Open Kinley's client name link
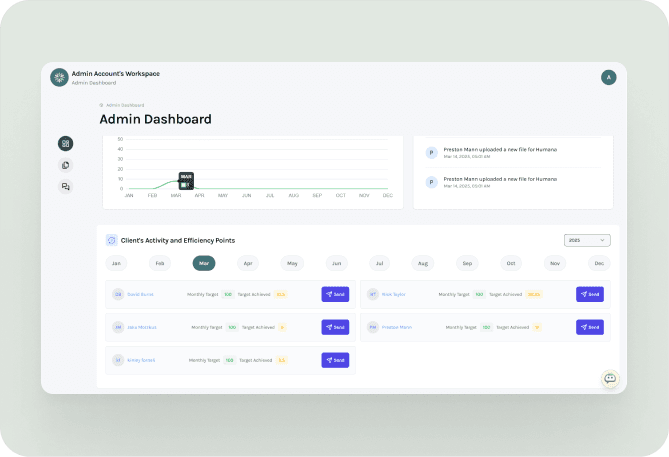Screen dimensions: 669x457 pyautogui.click(x=141, y=360)
